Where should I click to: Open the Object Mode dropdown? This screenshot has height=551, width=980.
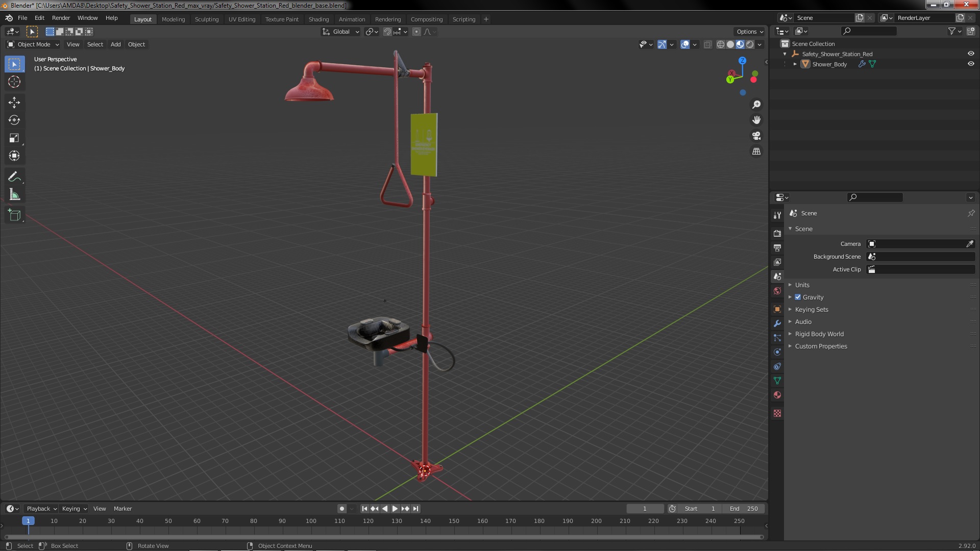pyautogui.click(x=34, y=44)
